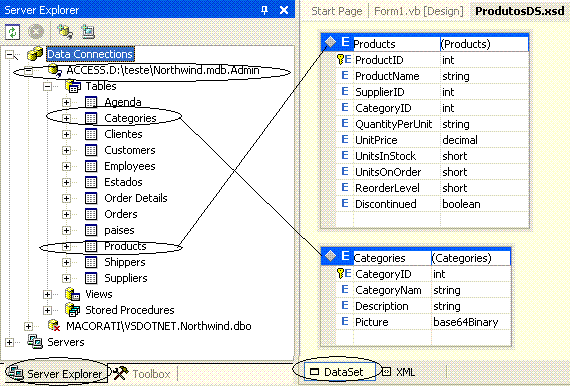Click the Servers node icon
The height and width of the screenshot is (386, 570).
(x=35, y=342)
